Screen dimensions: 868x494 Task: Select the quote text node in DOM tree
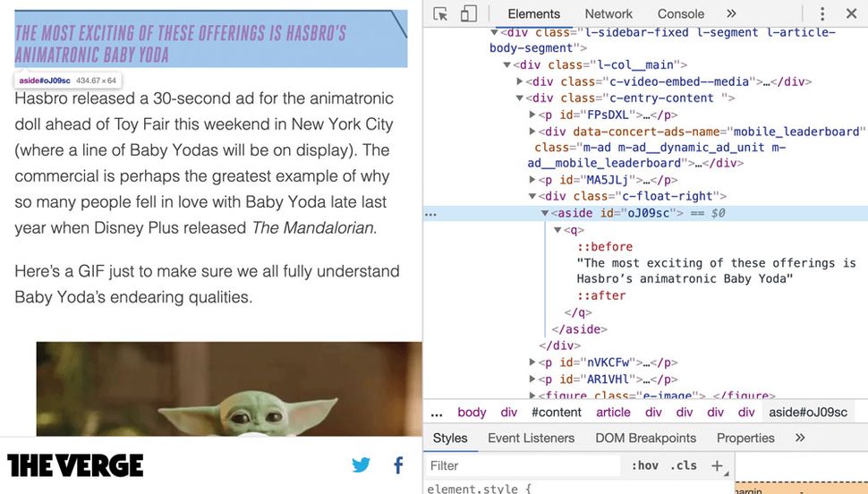pyautogui.click(x=716, y=271)
